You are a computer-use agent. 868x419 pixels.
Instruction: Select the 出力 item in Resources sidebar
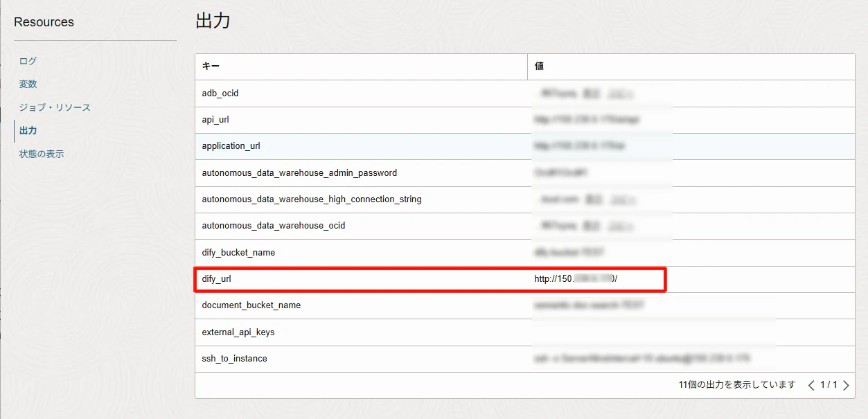tap(28, 130)
